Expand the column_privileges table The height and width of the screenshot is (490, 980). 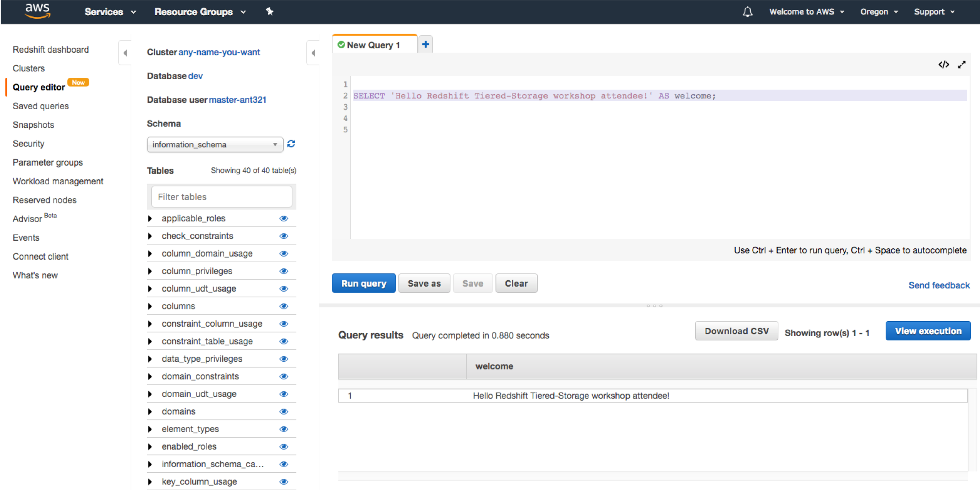pyautogui.click(x=150, y=271)
